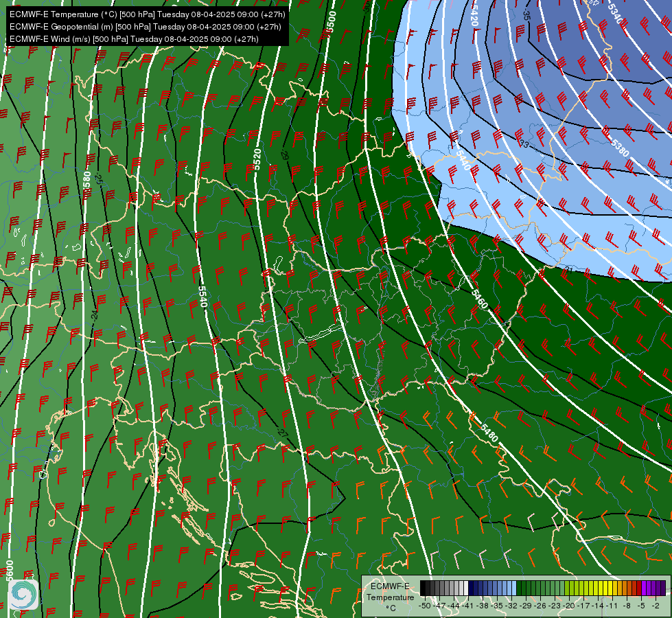Click the -33 isotherm label on the map

(523, 144)
